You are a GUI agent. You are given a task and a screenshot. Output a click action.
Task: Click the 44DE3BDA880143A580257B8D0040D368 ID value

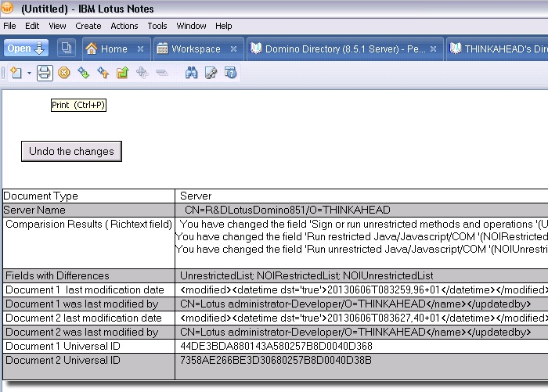[x=276, y=346]
